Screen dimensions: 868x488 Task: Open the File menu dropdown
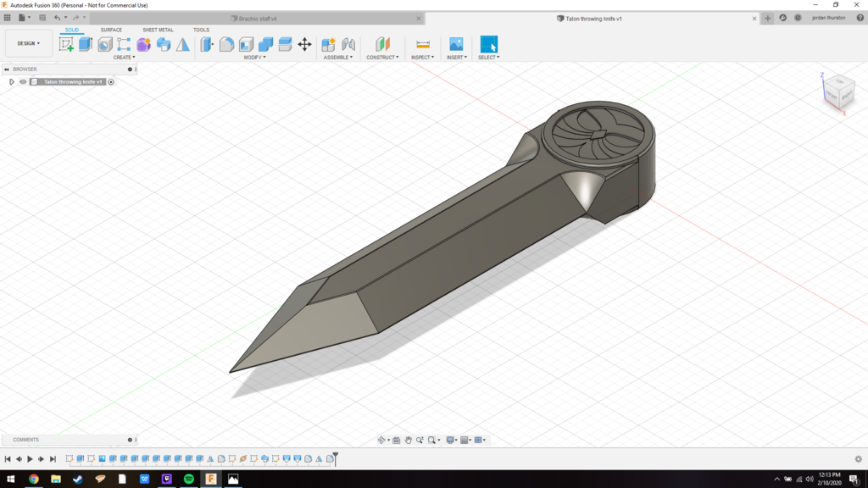click(x=25, y=18)
